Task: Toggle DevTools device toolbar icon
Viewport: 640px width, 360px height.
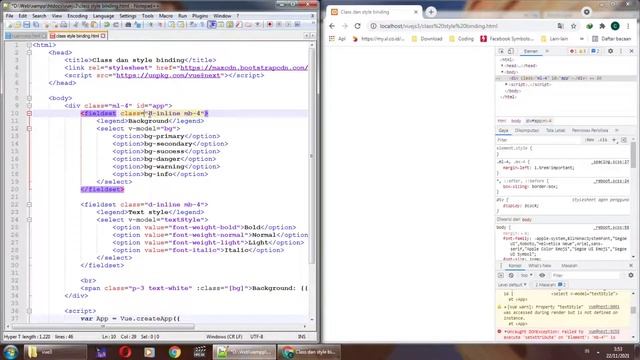Action: (511, 51)
